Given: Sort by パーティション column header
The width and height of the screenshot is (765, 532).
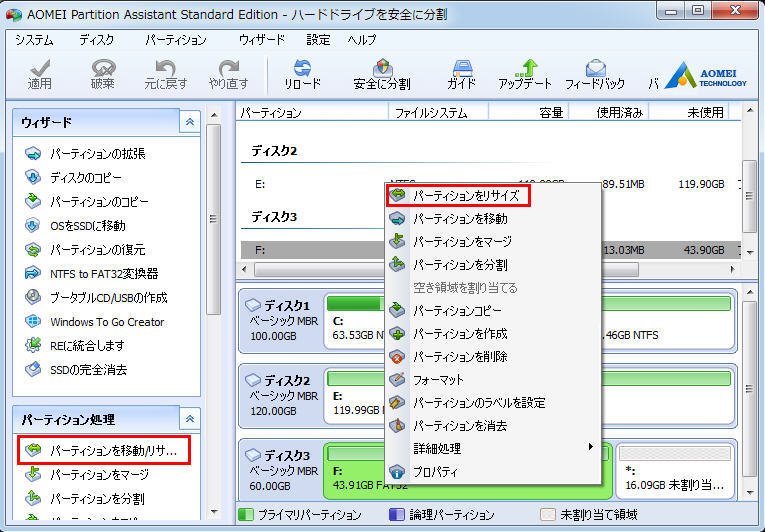Looking at the screenshot, I should pyautogui.click(x=312, y=113).
